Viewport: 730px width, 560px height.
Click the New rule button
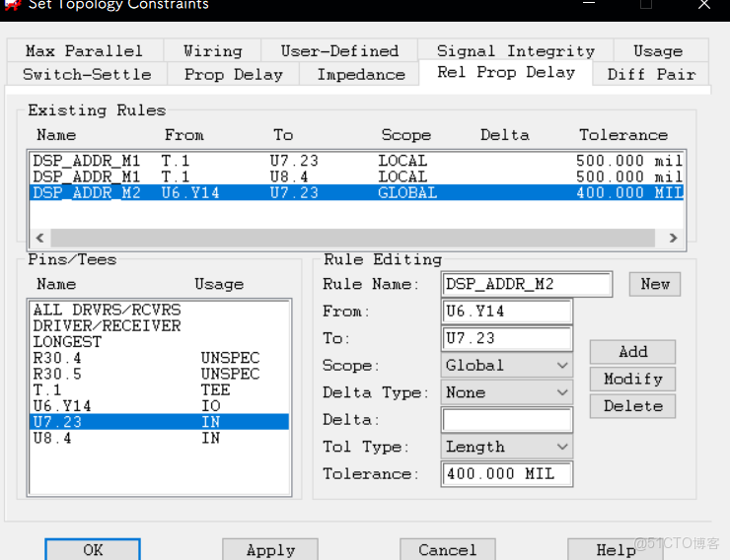click(655, 284)
